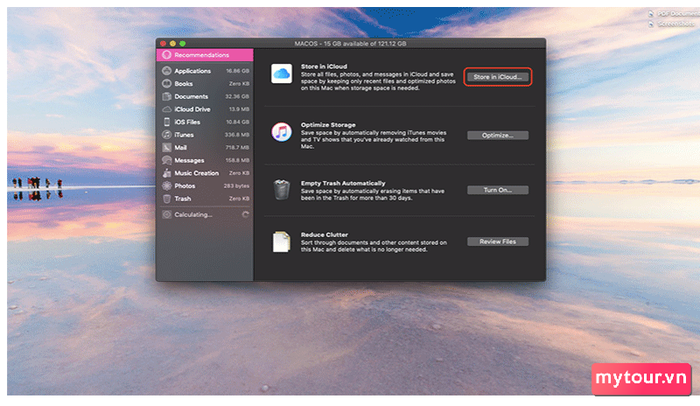Click the trash can icon for Empty Trash Automatically
The height and width of the screenshot is (406, 700).
281,190
